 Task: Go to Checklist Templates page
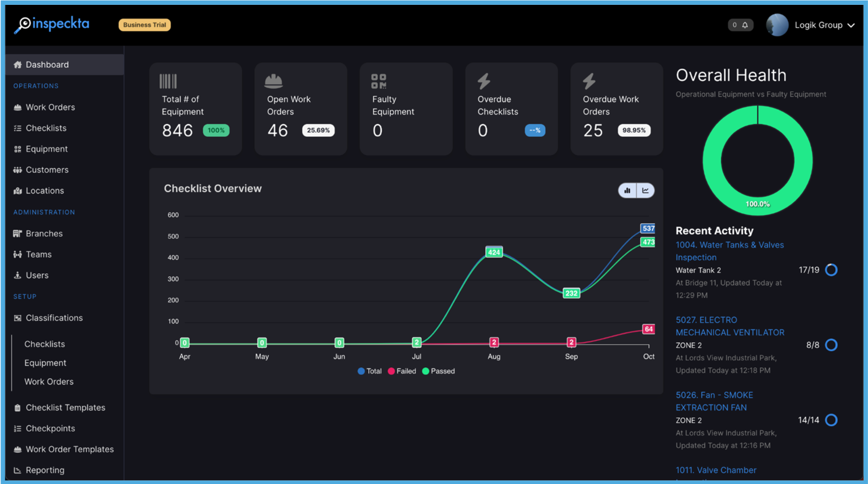(x=65, y=408)
